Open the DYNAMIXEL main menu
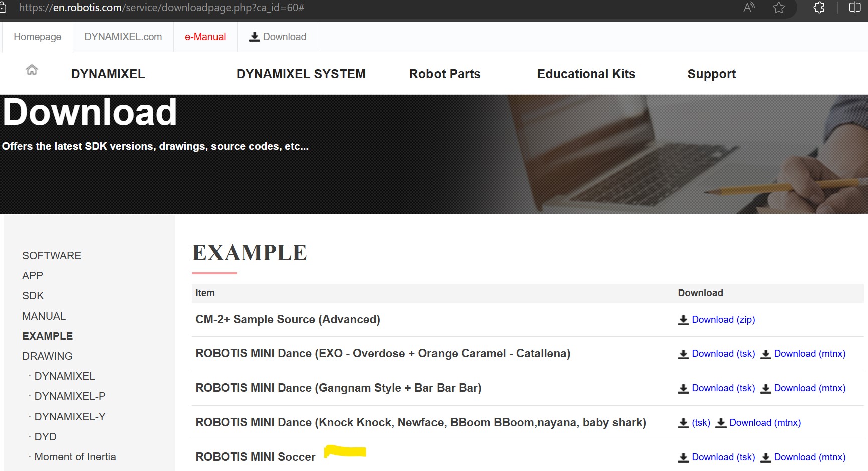Viewport: 868px width, 471px height. [x=108, y=74]
